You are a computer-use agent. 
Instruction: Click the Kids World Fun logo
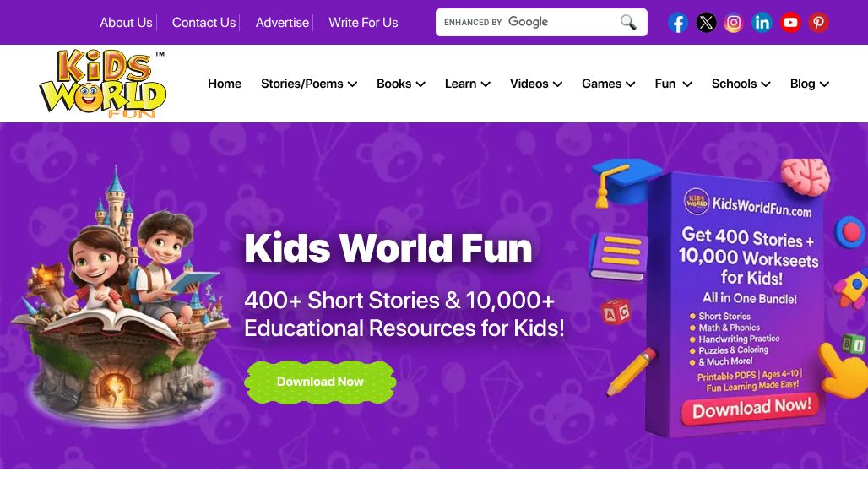[x=103, y=84]
